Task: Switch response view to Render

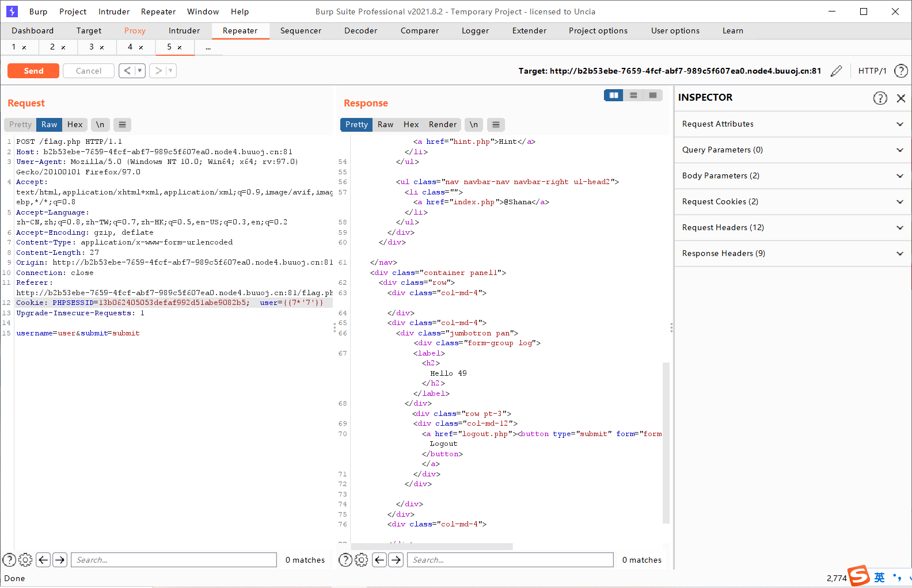Action: click(443, 124)
